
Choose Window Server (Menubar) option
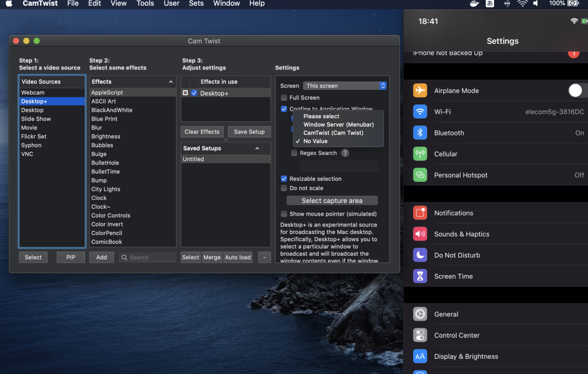(x=338, y=125)
